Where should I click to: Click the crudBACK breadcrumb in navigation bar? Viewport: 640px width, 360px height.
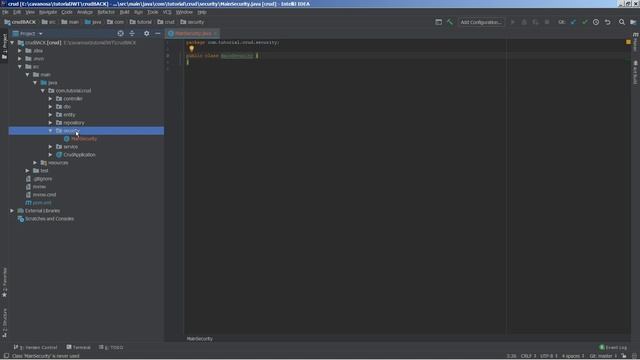[20, 22]
